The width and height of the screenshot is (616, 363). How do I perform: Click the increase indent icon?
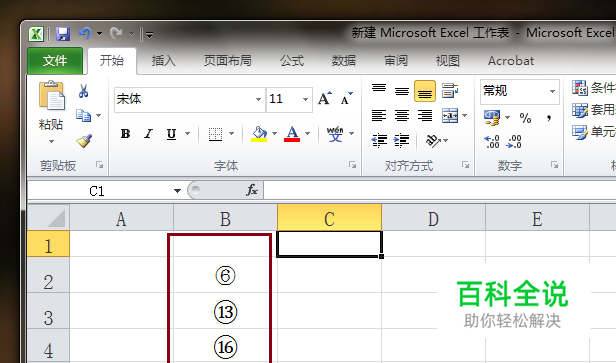(x=402, y=140)
